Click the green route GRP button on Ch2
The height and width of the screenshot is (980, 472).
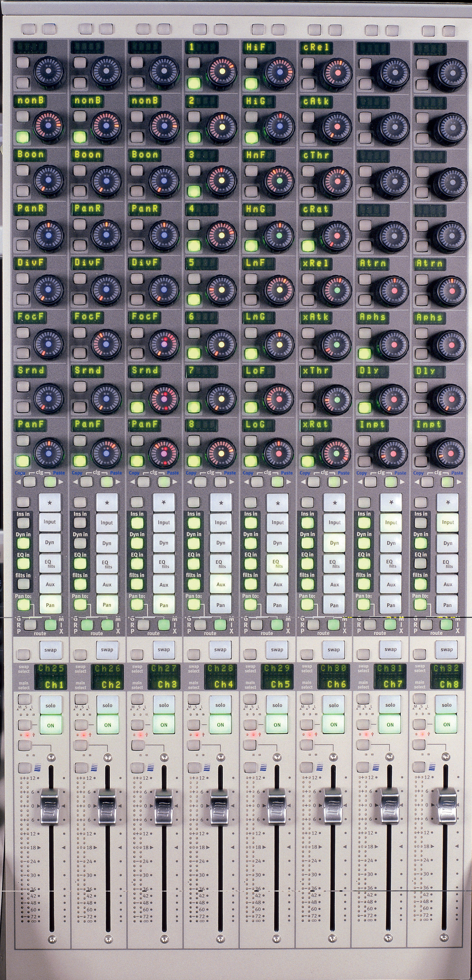87,624
